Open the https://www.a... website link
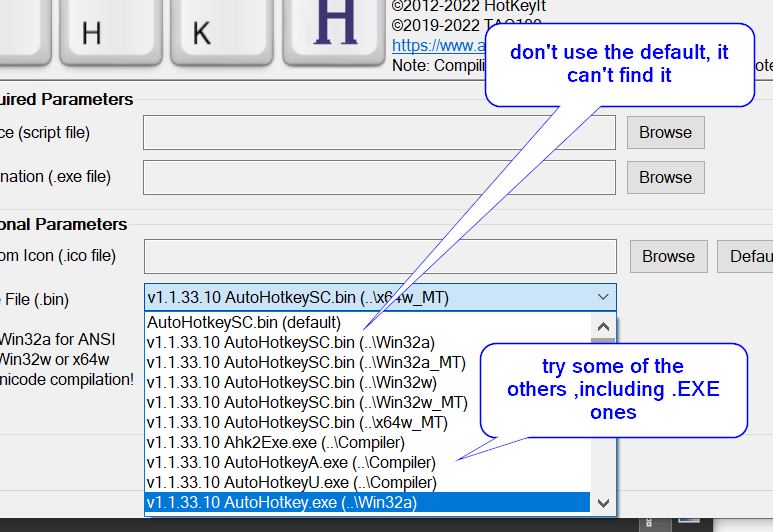The width and height of the screenshot is (773, 532). [435, 45]
